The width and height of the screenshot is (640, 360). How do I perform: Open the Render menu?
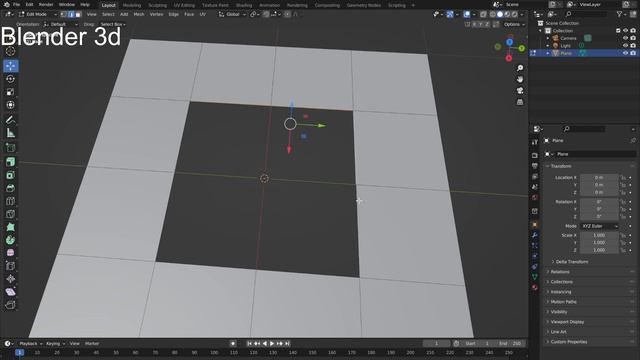[46, 4]
